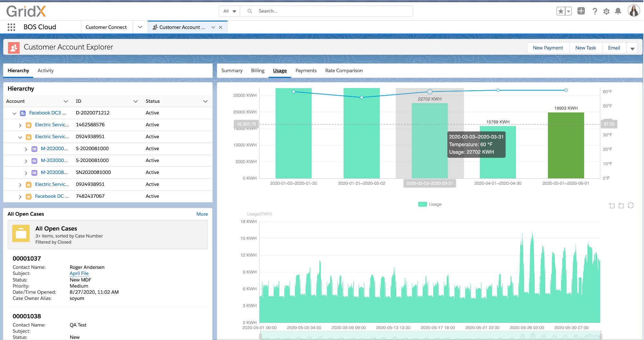Open the global add actions plus icon

pyautogui.click(x=581, y=11)
